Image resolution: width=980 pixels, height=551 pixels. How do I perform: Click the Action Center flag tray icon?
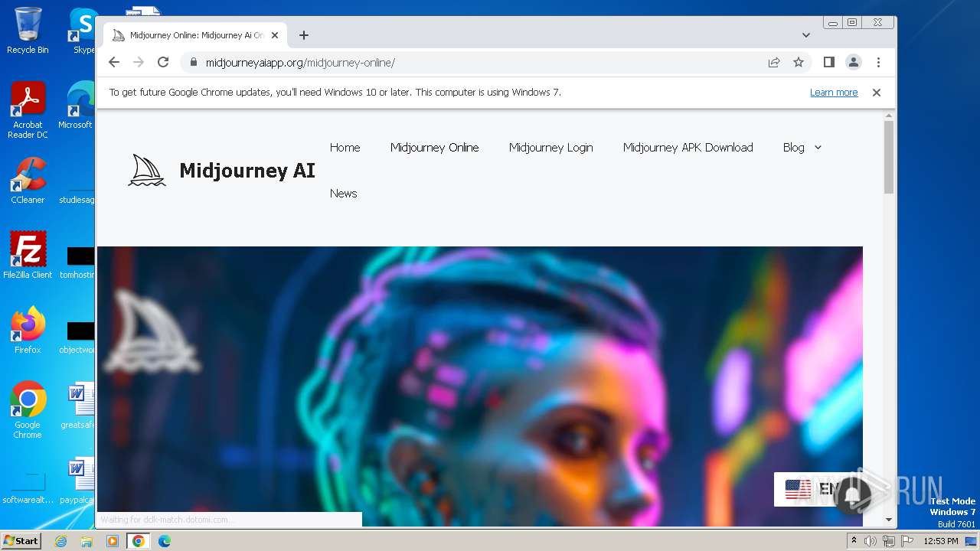(x=906, y=541)
